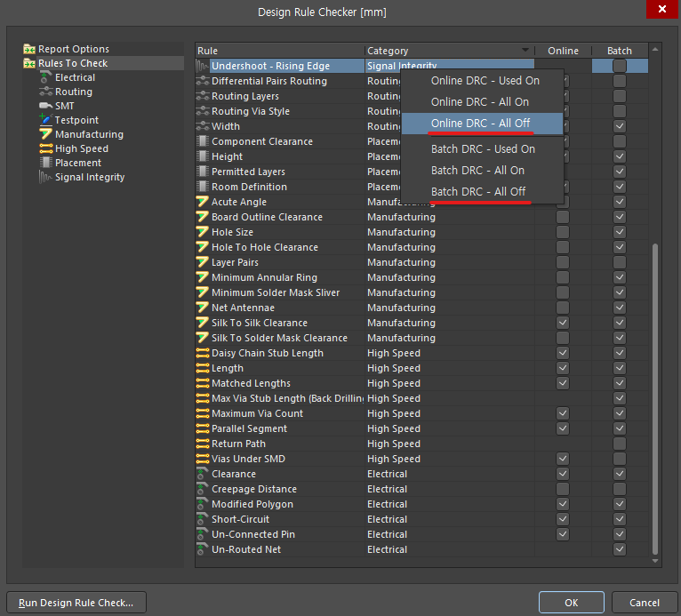The height and width of the screenshot is (616, 681).
Task: Click icon beside Hole Size rule
Action: 203,232
